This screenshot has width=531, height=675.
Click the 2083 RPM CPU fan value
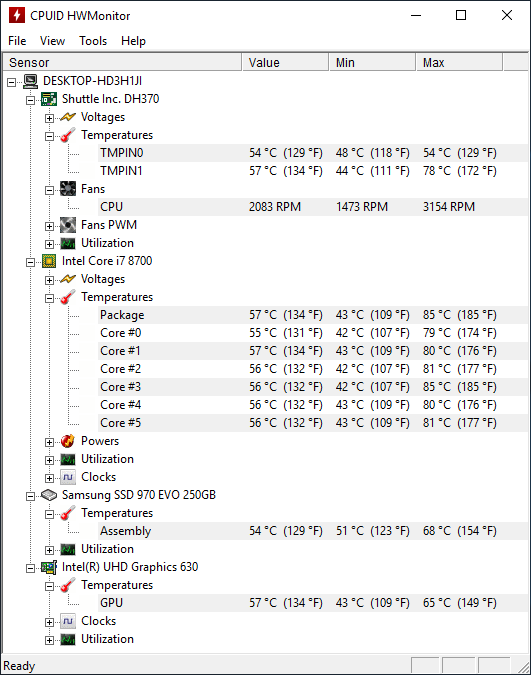pyautogui.click(x=275, y=207)
